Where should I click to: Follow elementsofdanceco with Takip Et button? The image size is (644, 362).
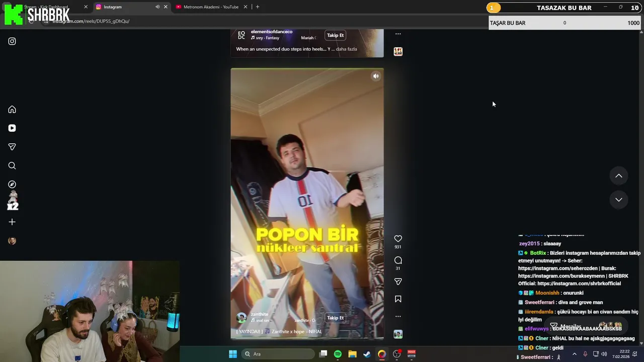336,35
